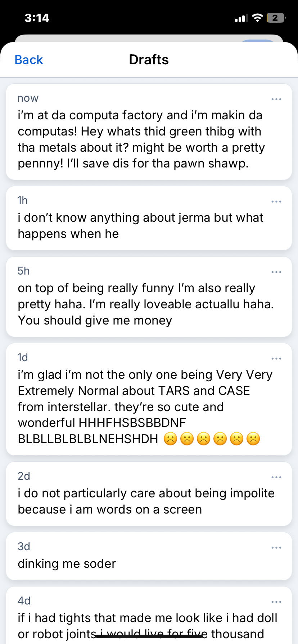Open more options for the jerma draft
Screen dimensions: 298x644
pyautogui.click(x=276, y=202)
